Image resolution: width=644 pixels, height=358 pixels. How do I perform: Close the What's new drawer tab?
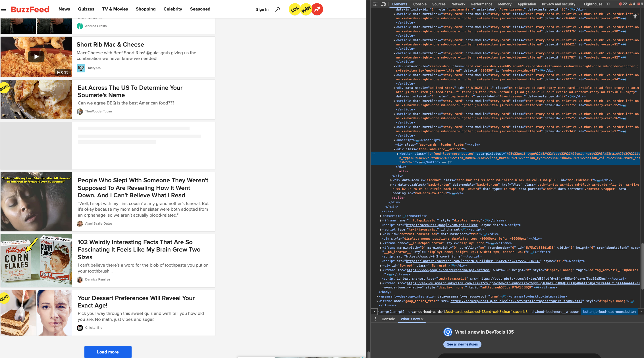pos(422,319)
